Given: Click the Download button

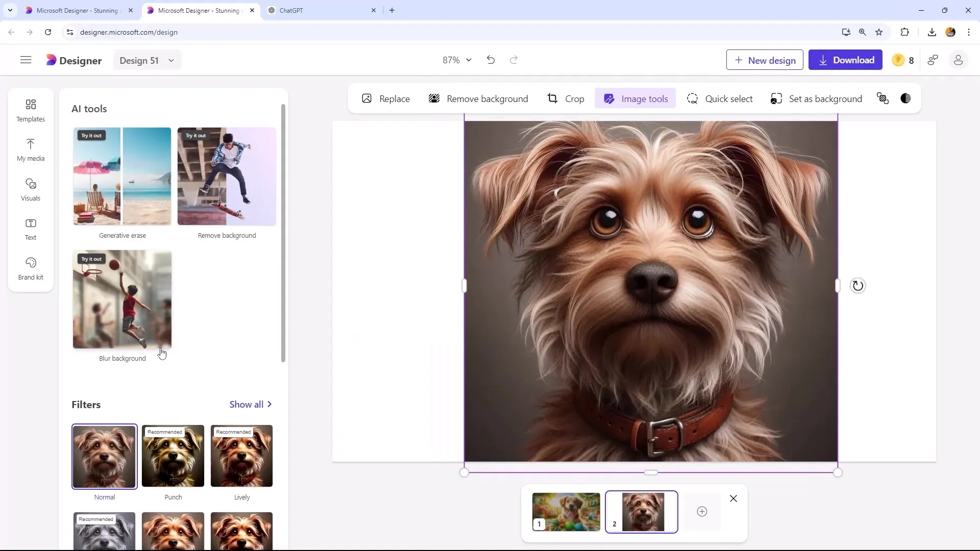Looking at the screenshot, I should tap(845, 60).
